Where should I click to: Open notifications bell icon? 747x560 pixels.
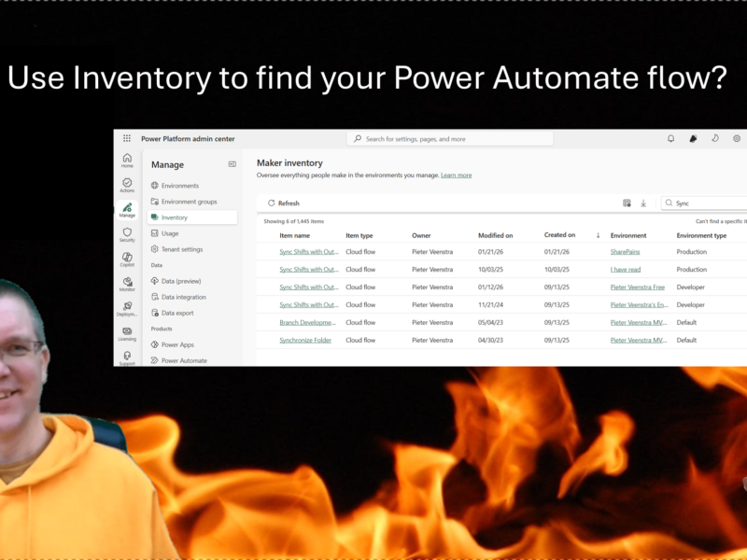670,138
